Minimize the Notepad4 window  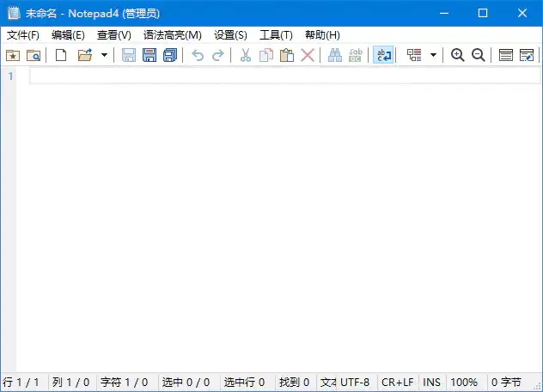[444, 13]
